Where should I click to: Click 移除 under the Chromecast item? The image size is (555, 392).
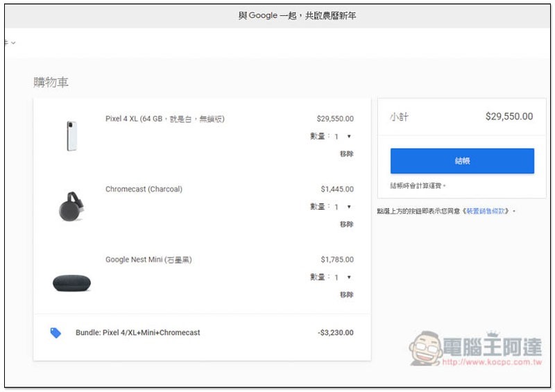346,224
